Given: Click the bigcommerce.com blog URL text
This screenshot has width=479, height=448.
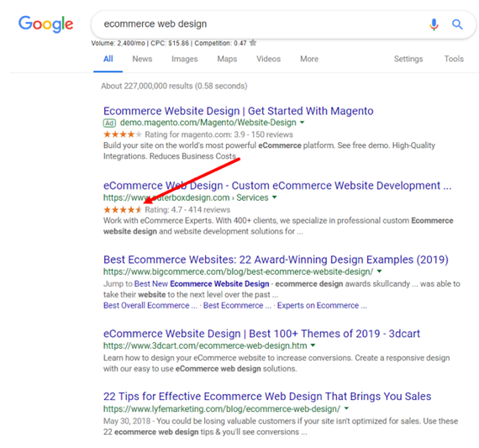Looking at the screenshot, I should 239,271.
